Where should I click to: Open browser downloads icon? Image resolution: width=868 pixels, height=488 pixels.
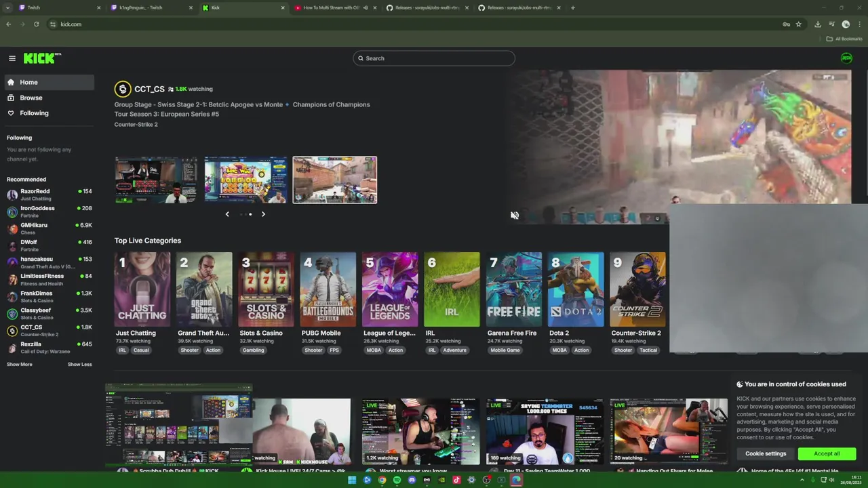[818, 24]
